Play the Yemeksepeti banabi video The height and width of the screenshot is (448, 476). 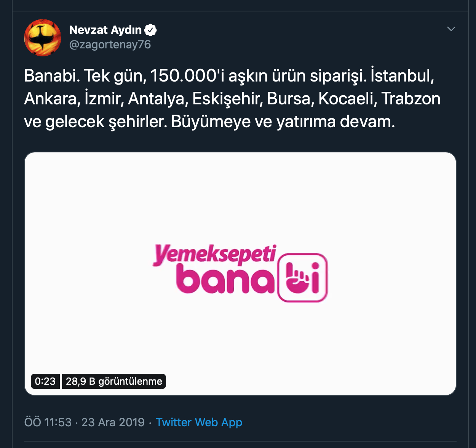pyautogui.click(x=240, y=274)
